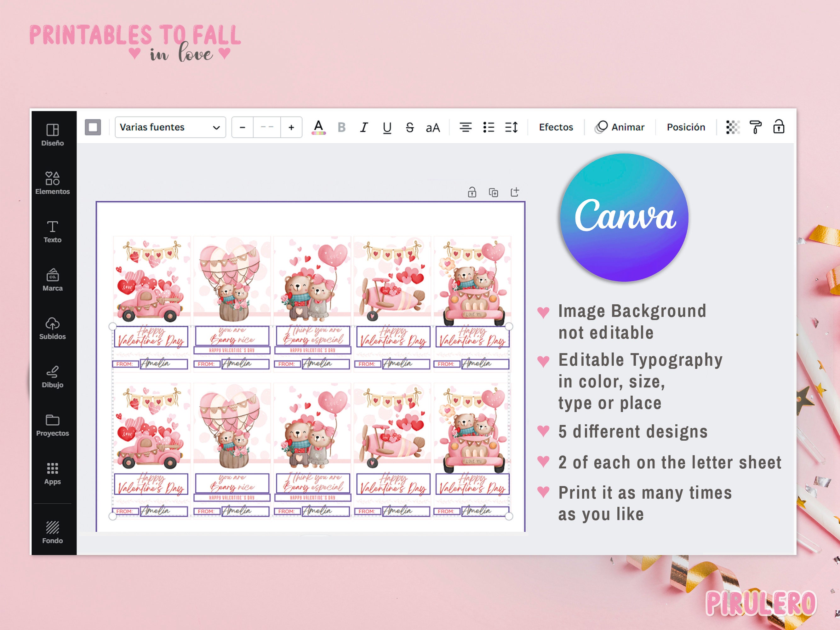Toggle italic formatting

[x=364, y=128]
